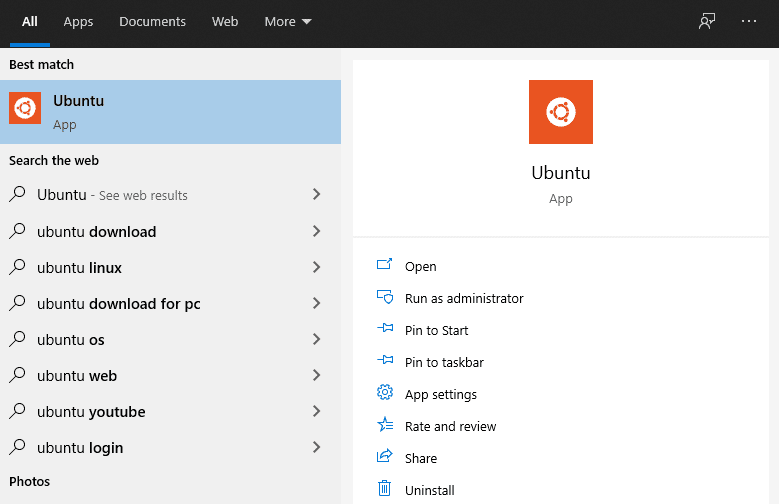The height and width of the screenshot is (504, 779).
Task: Click the feedback person icon in header
Action: click(706, 21)
